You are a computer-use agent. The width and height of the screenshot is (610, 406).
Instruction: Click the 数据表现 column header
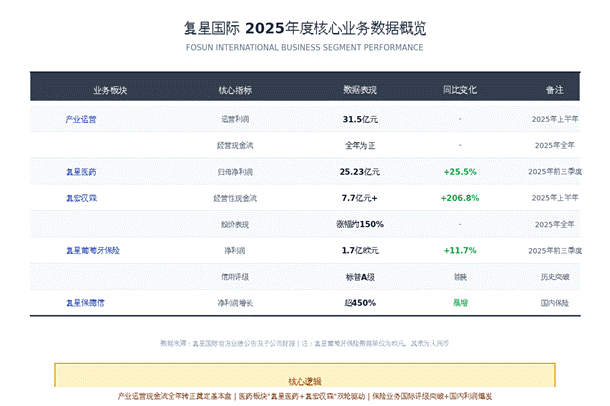[x=360, y=90]
